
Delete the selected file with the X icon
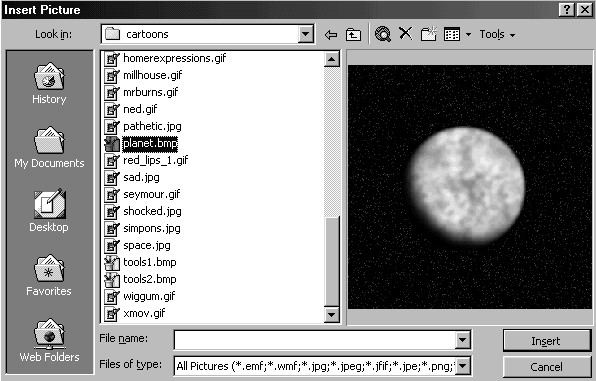pos(406,34)
